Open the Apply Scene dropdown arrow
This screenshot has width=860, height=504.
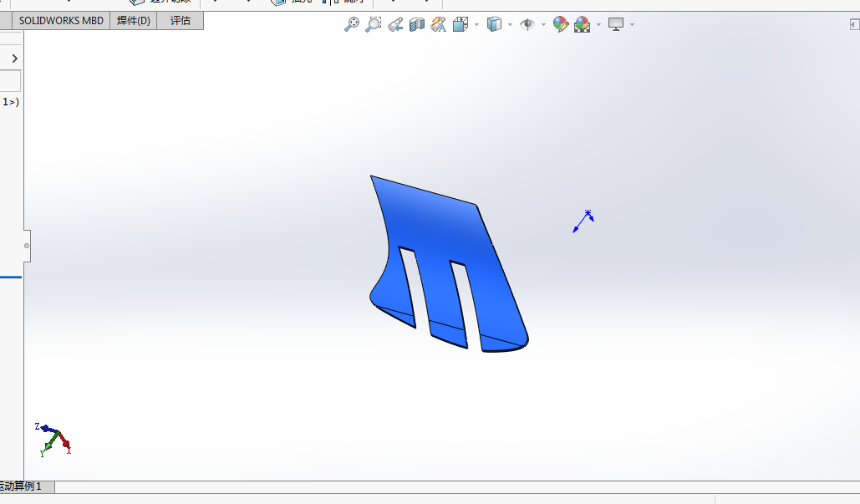coord(598,25)
